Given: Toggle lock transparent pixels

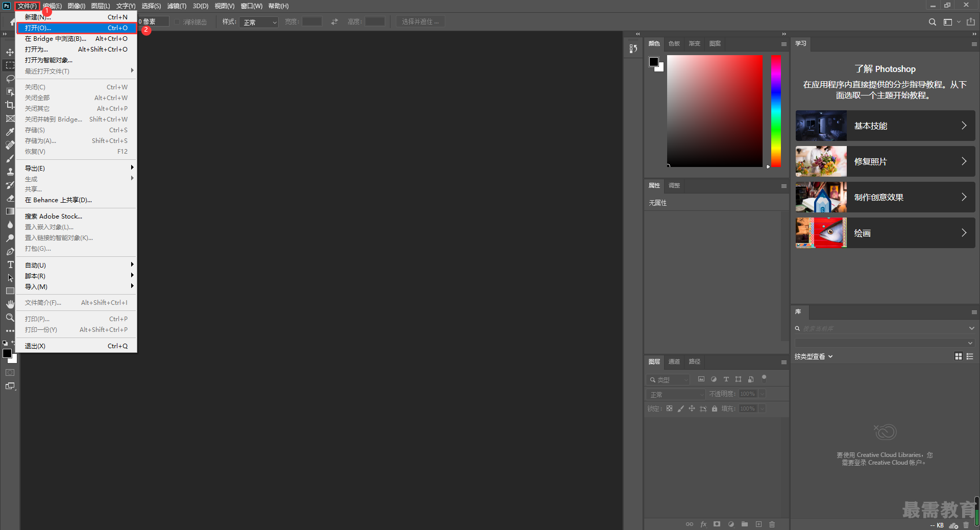Looking at the screenshot, I should [669, 408].
